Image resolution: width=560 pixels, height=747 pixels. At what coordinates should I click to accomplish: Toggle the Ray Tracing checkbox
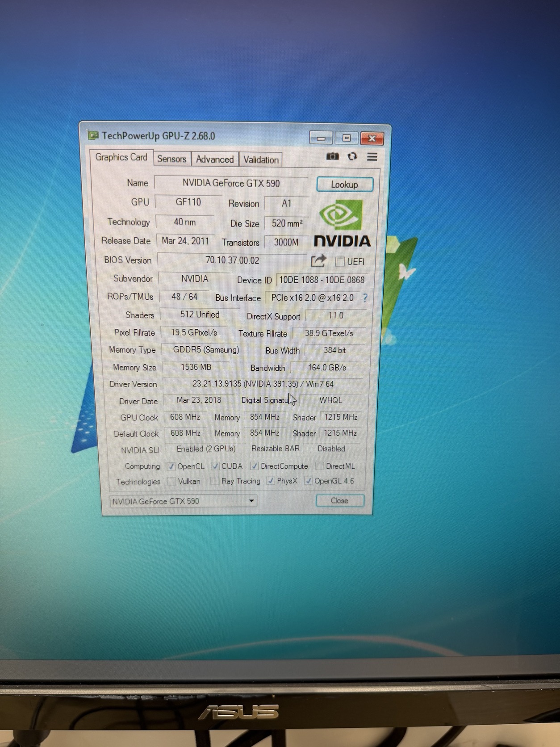pyautogui.click(x=215, y=481)
